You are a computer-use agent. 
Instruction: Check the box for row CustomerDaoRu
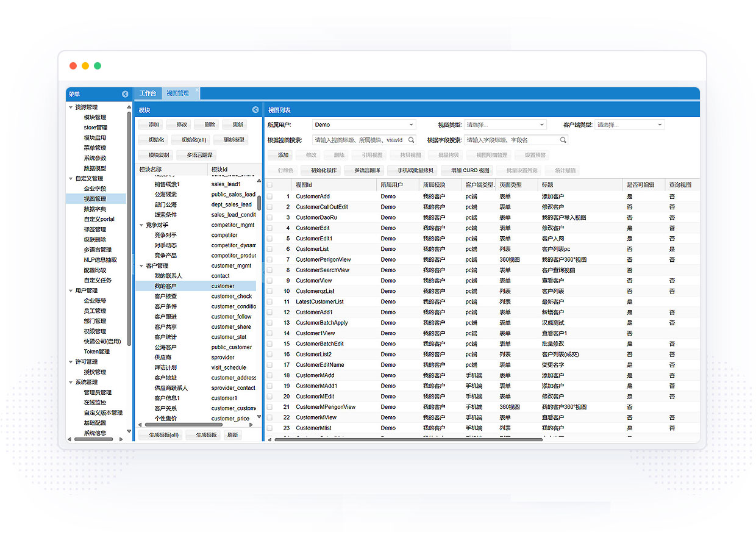click(x=269, y=217)
